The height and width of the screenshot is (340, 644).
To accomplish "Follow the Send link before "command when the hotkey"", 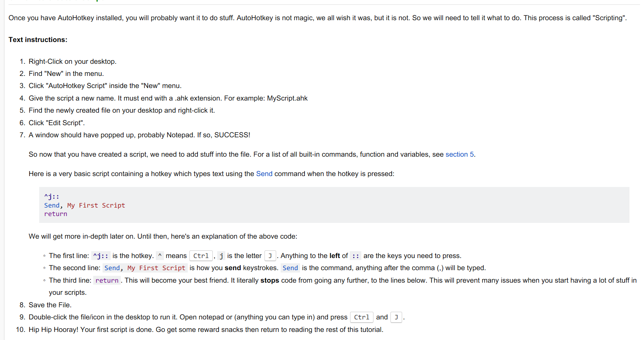I will click(x=264, y=174).
